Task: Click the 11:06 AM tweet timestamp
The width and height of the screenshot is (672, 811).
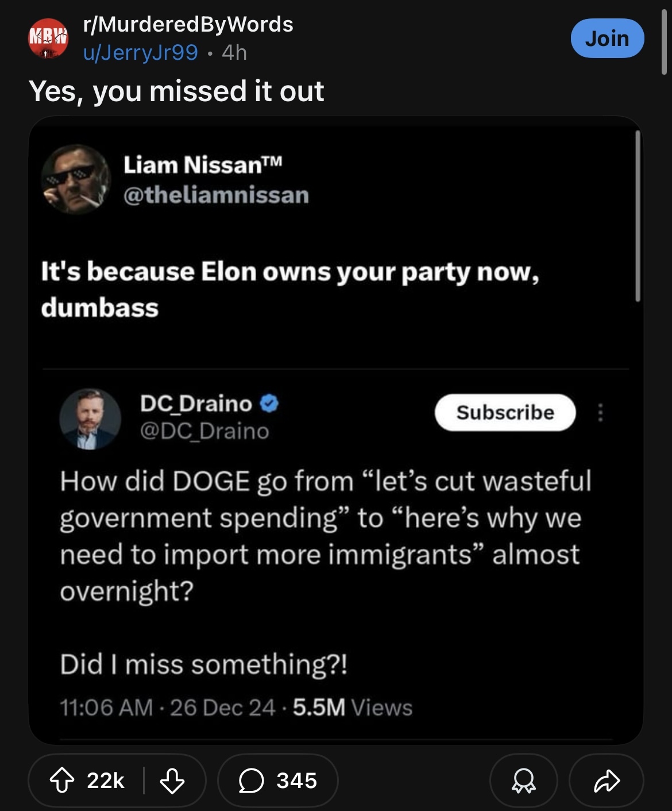Action: (106, 708)
